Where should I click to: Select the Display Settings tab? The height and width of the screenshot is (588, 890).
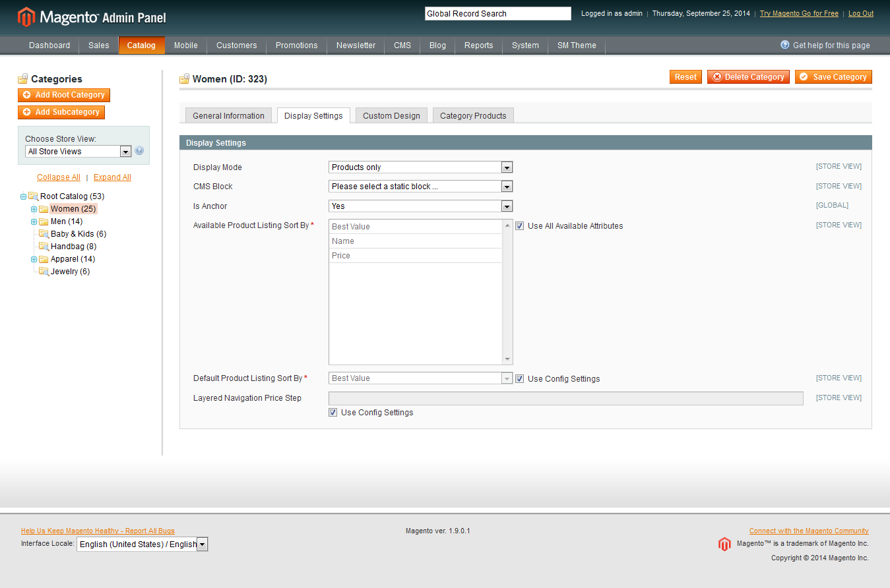point(313,116)
